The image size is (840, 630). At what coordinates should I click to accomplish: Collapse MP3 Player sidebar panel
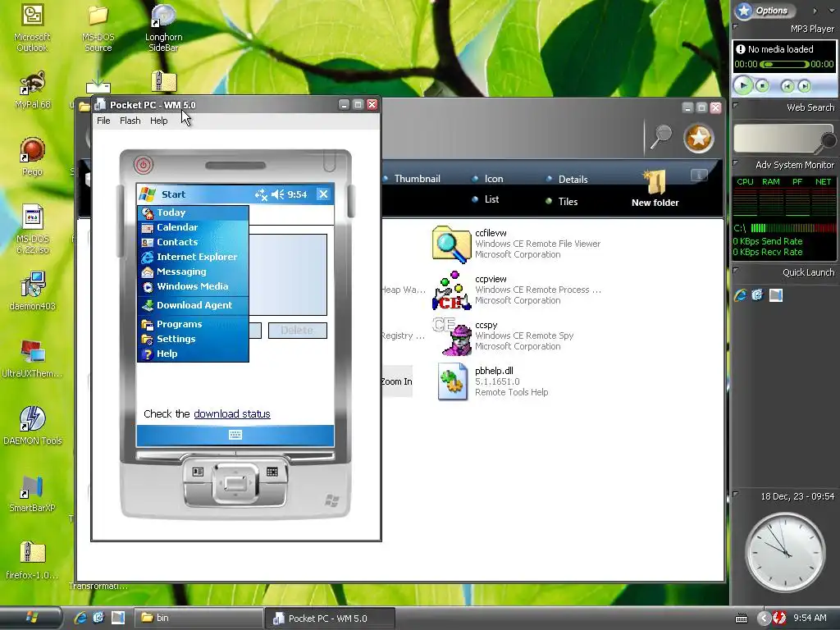736,25
